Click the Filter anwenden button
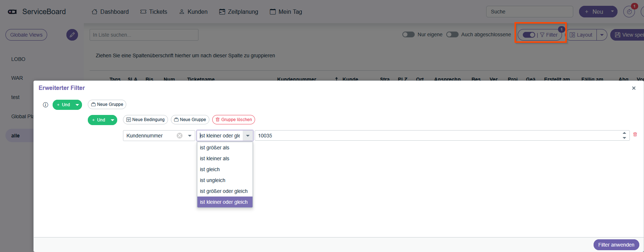 [x=616, y=245]
